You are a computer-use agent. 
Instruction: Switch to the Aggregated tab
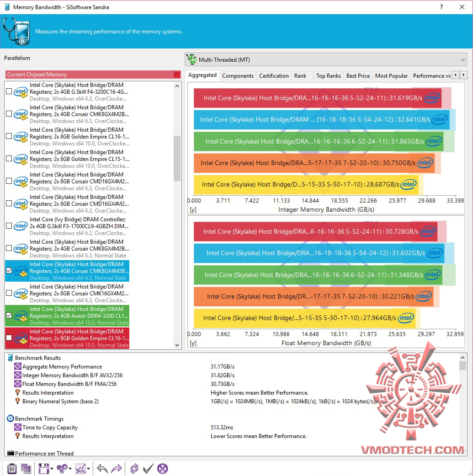click(202, 75)
